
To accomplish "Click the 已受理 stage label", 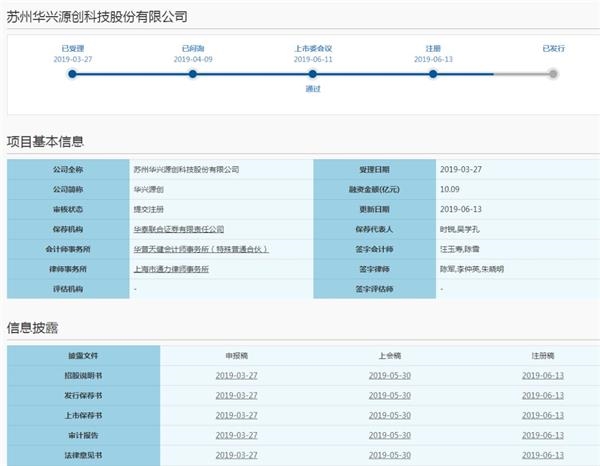I will point(73,49).
